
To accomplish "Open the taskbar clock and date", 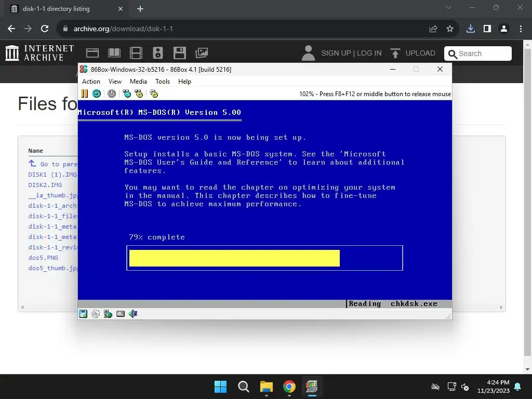I will coord(494,387).
